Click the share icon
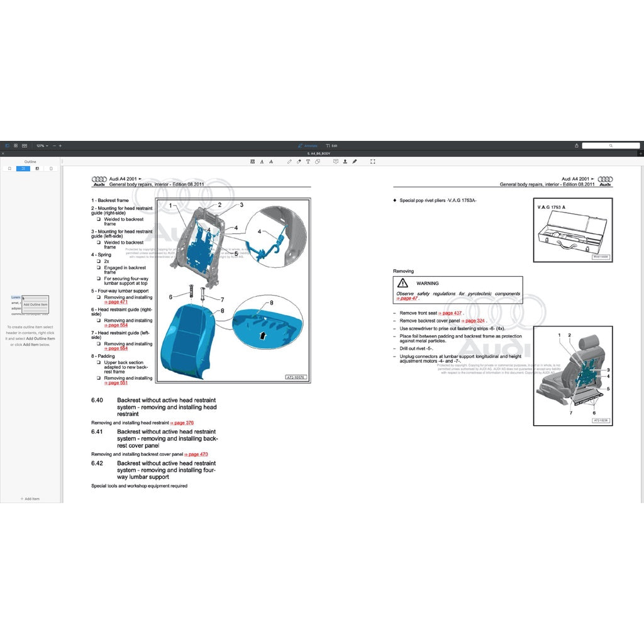Viewport: 644px width, 644px height. [576, 145]
